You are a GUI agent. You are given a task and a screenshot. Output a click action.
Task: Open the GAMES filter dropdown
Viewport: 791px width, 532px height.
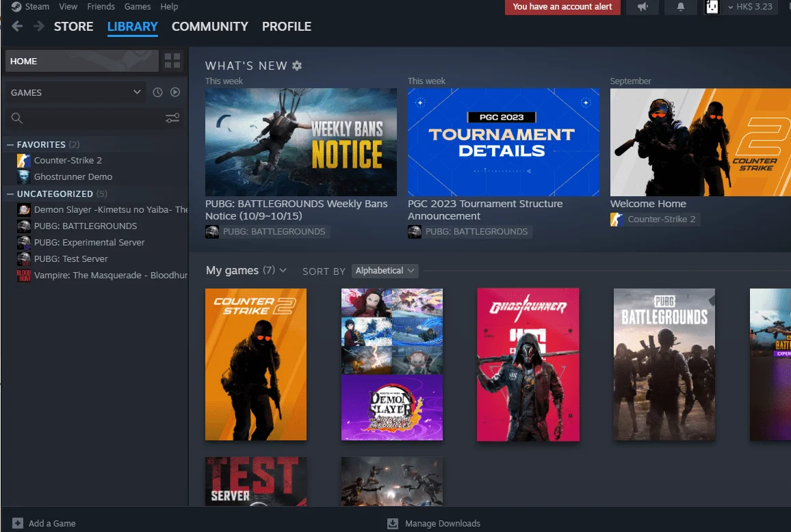[76, 92]
